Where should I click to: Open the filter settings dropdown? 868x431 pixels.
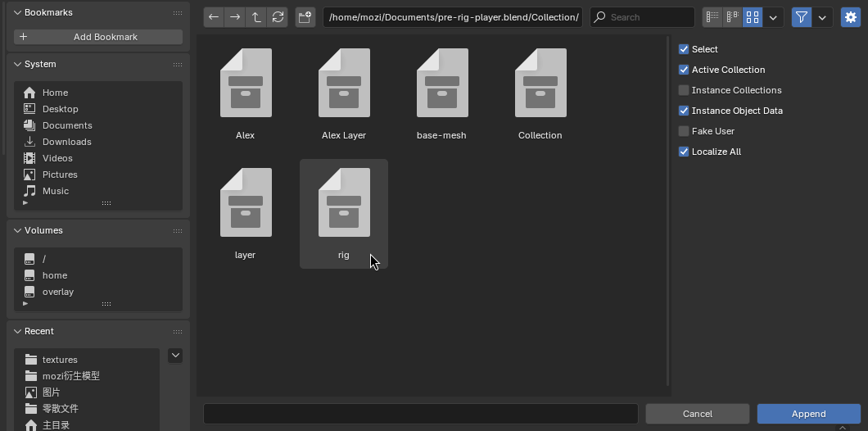822,17
